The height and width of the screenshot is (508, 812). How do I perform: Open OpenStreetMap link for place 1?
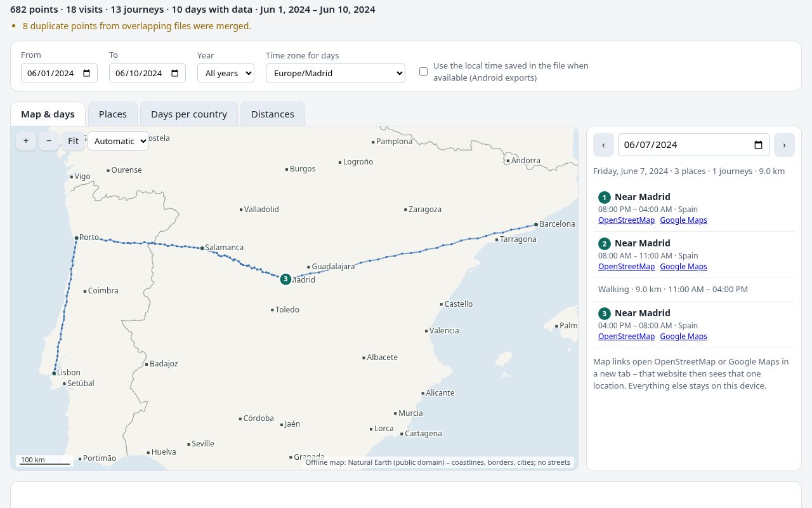pos(626,220)
